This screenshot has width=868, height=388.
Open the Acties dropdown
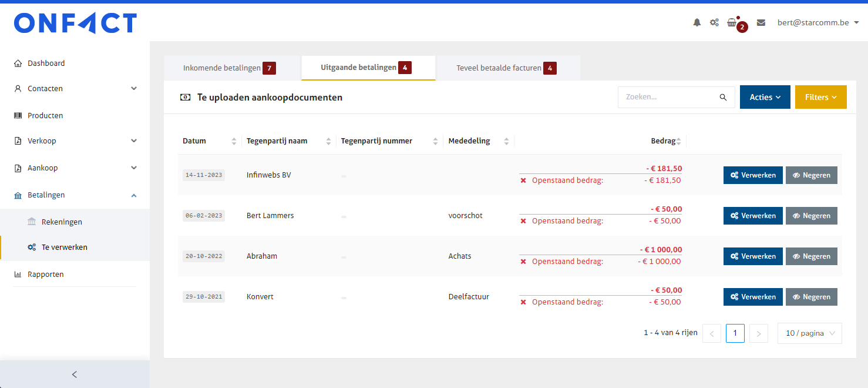(765, 98)
